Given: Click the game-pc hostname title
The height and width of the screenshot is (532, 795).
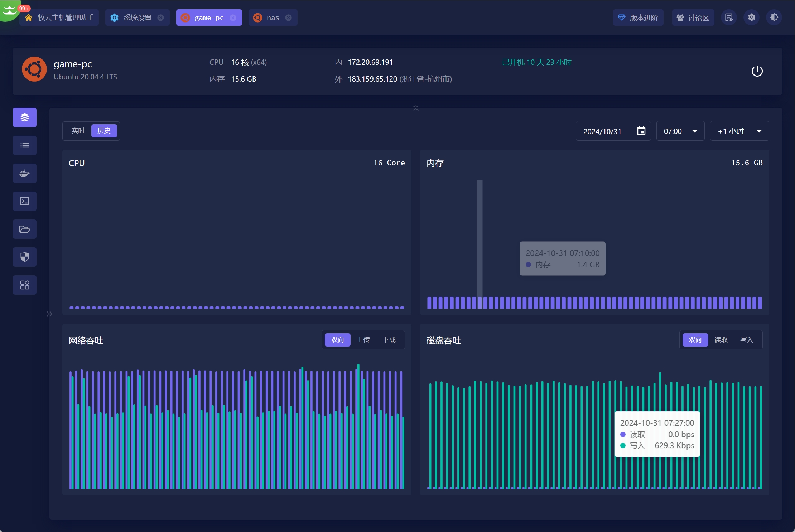Looking at the screenshot, I should [x=73, y=64].
